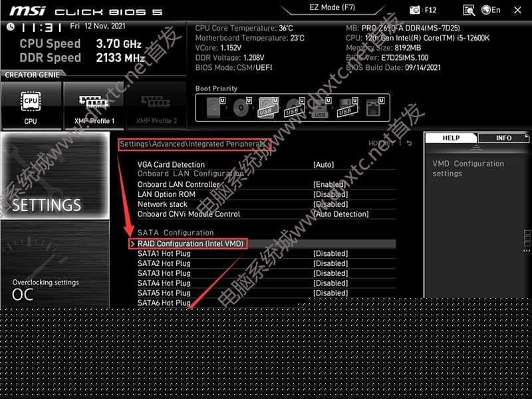Toggle Onboard LAN Controller setting
The image size is (532, 399).
click(x=331, y=184)
